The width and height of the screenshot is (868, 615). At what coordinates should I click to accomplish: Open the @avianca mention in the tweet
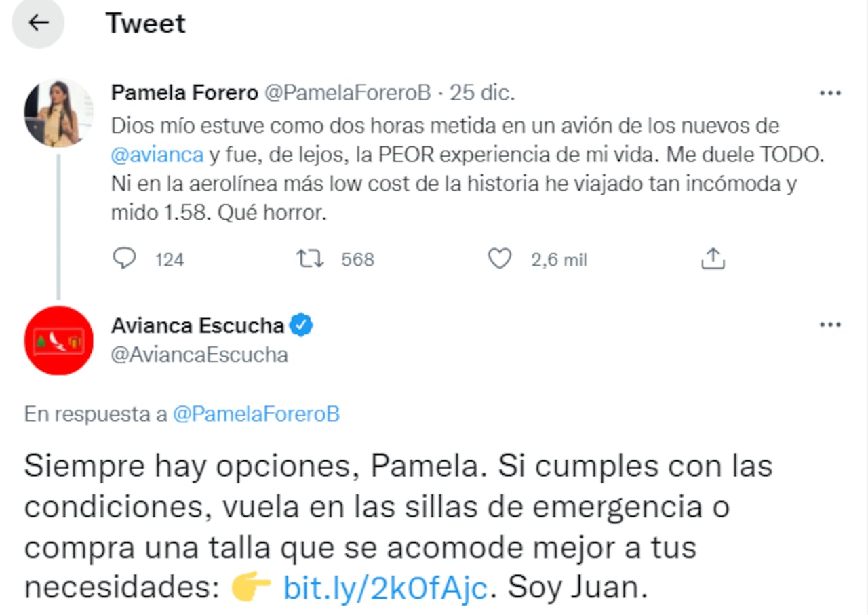tap(157, 154)
